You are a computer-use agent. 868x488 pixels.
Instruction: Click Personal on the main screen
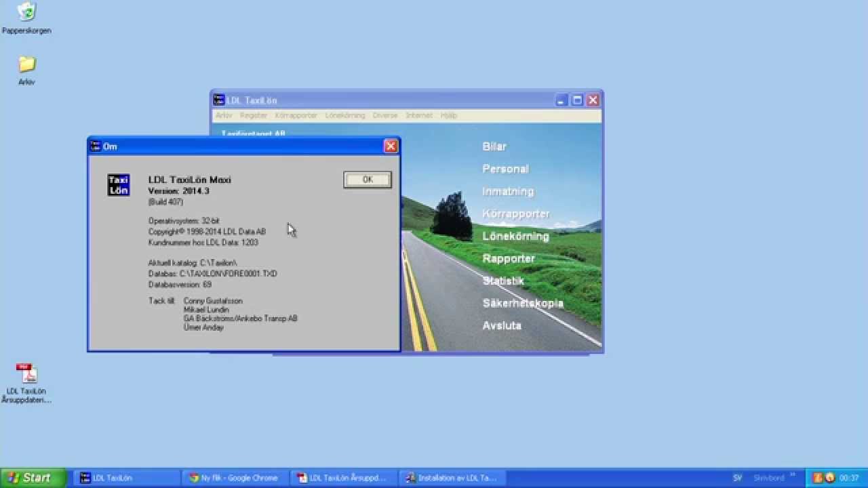505,169
